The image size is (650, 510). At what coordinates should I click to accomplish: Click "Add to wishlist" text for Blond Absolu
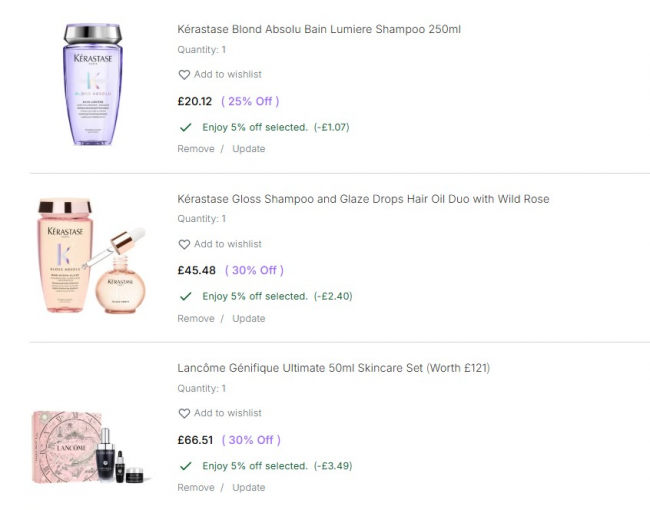228,75
